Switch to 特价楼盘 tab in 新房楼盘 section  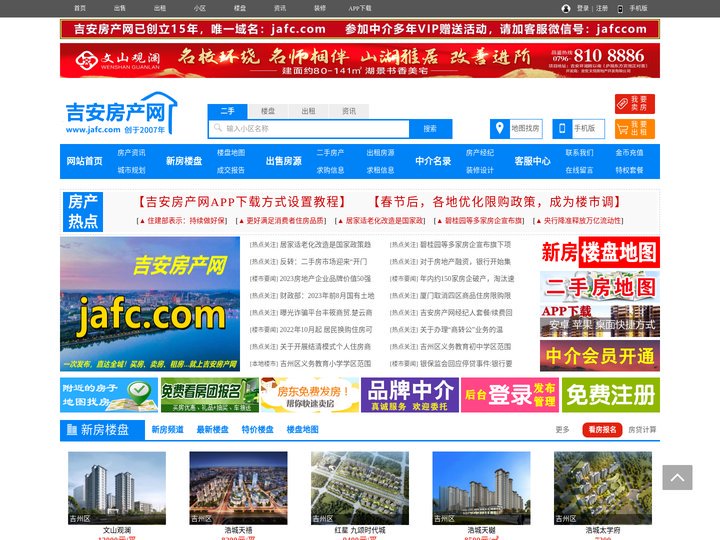click(x=258, y=430)
